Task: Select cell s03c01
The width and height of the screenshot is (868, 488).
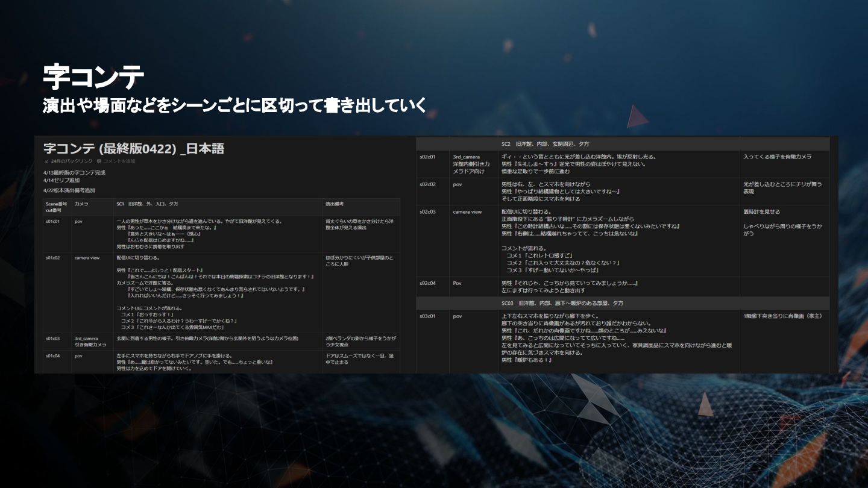Action: pyautogui.click(x=427, y=316)
